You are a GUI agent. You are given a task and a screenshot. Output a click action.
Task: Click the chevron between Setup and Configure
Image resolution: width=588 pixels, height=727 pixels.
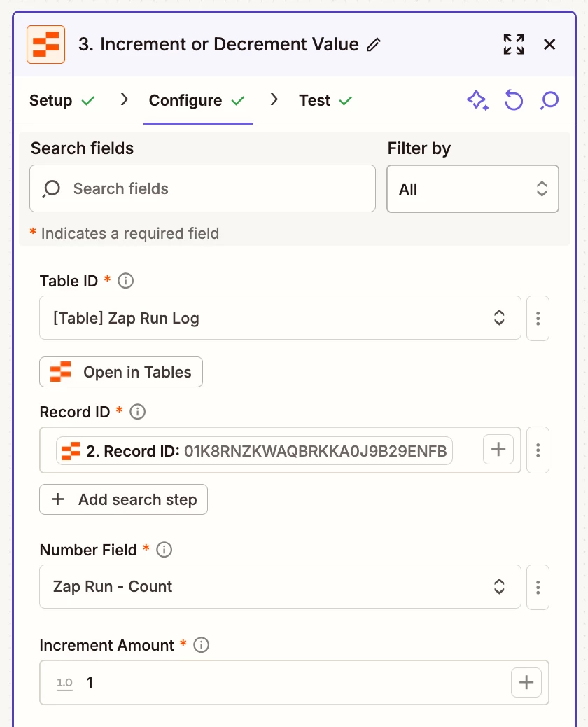124,99
